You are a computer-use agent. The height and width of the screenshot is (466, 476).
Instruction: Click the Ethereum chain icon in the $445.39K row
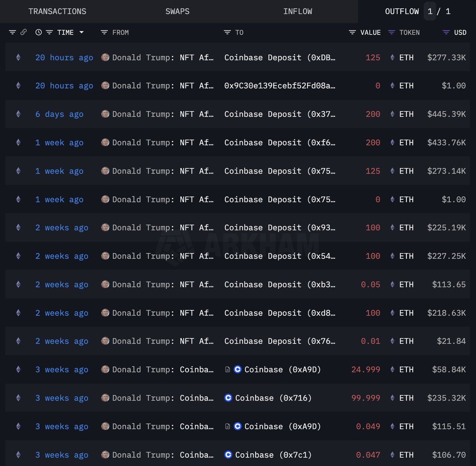pos(18,114)
